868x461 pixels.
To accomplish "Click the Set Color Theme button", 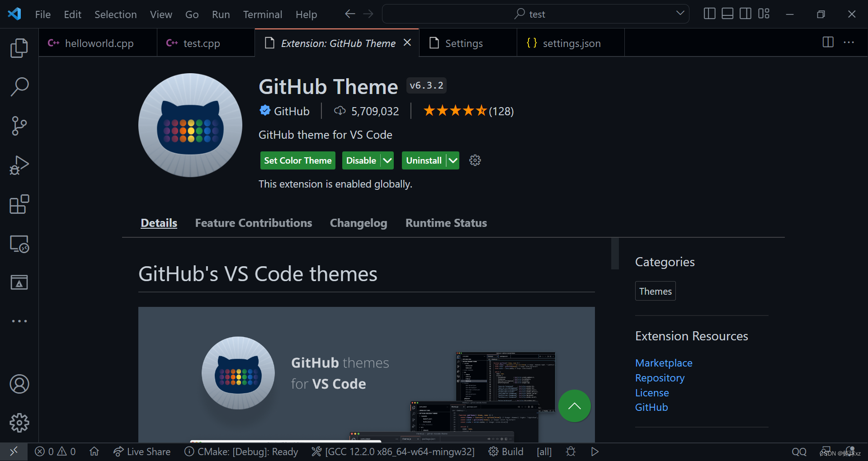I will (x=298, y=160).
